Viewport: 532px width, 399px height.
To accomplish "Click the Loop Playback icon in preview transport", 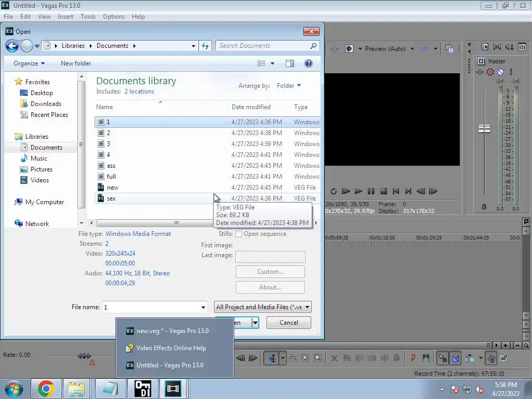I will [334, 191].
